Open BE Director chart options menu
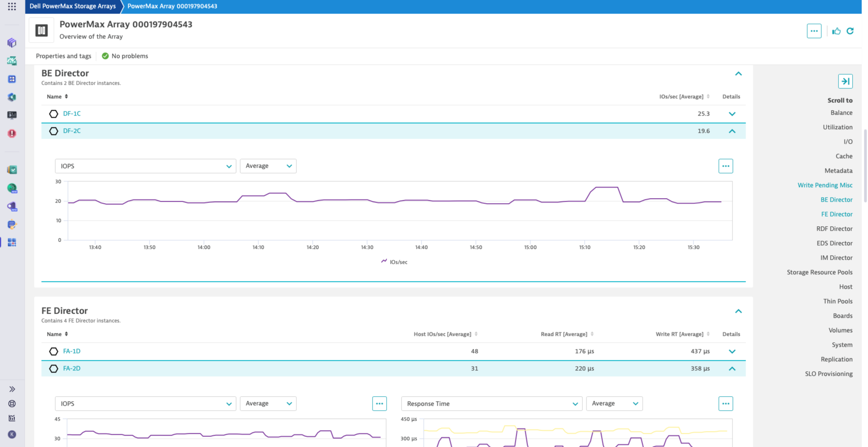 [x=725, y=166]
